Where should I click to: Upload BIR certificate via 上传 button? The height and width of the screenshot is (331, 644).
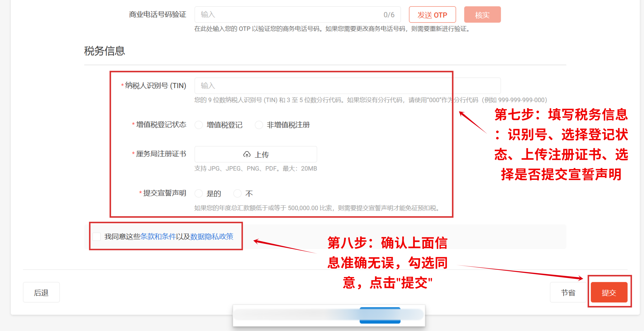256,155
